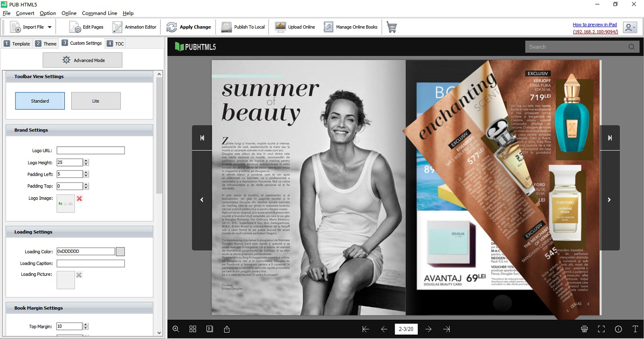This screenshot has width=644, height=339.
Task: Click the Logo URL input field
Action: 91,150
